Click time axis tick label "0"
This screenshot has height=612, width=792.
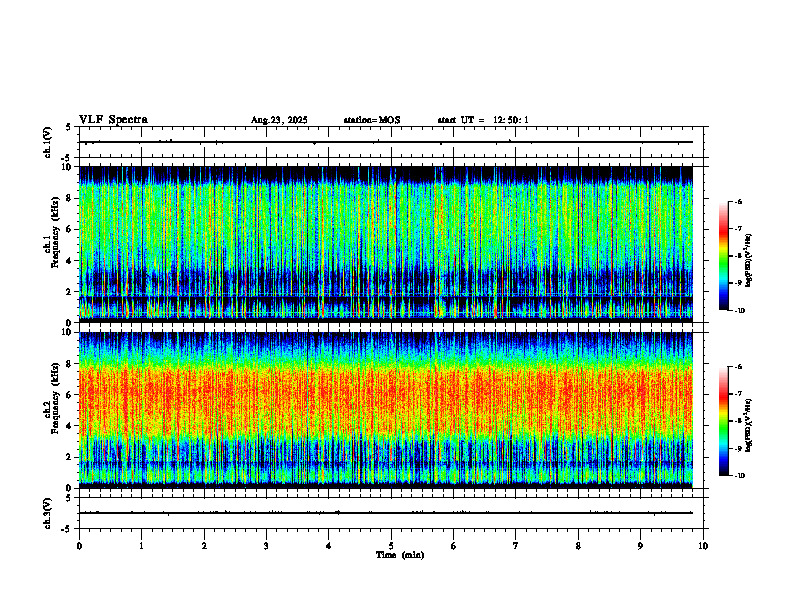point(79,546)
